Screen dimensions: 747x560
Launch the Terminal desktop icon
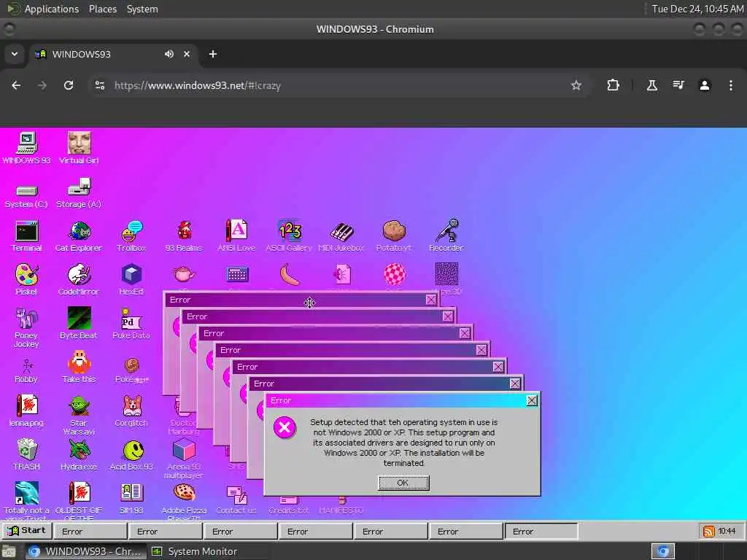pos(27,236)
